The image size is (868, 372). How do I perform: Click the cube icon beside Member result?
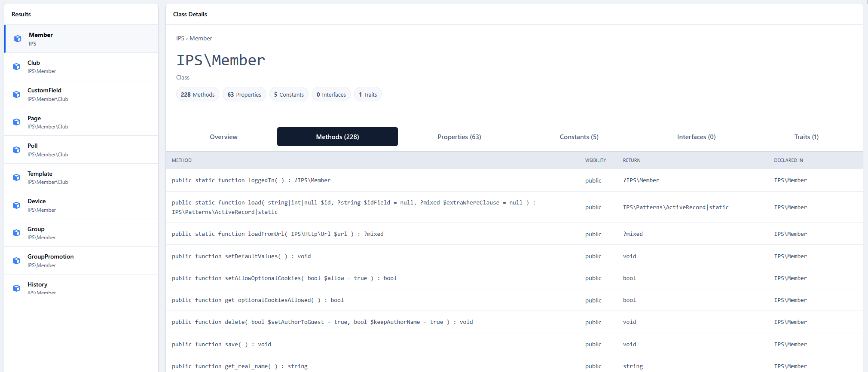18,39
